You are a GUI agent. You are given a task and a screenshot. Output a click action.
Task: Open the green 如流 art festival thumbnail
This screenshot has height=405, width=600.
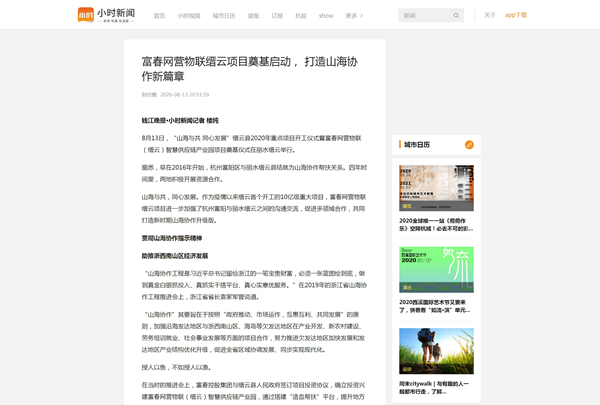[x=436, y=269]
